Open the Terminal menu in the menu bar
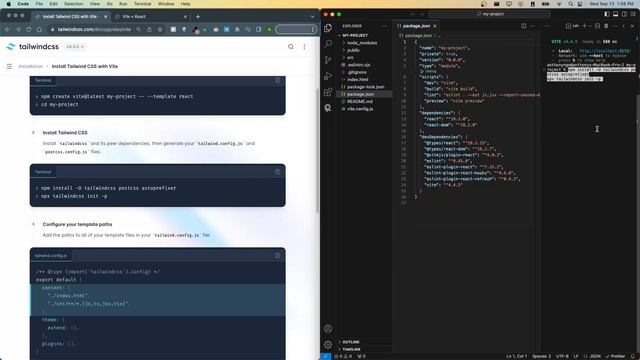640x360 pixels. (142, 4)
